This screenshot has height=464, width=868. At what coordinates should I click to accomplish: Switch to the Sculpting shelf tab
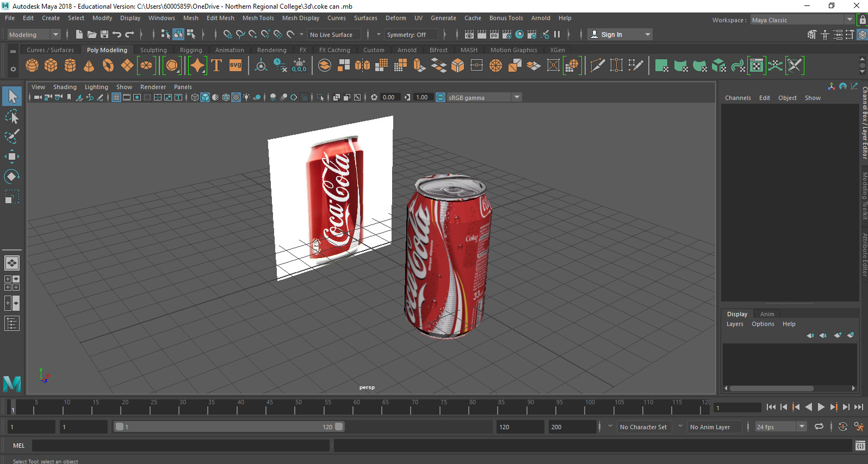(x=153, y=50)
